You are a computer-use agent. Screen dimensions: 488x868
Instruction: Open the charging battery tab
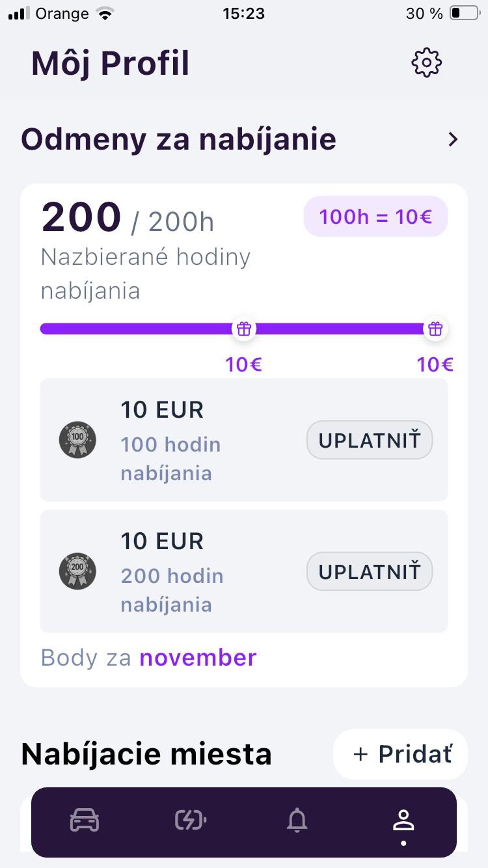tap(191, 821)
